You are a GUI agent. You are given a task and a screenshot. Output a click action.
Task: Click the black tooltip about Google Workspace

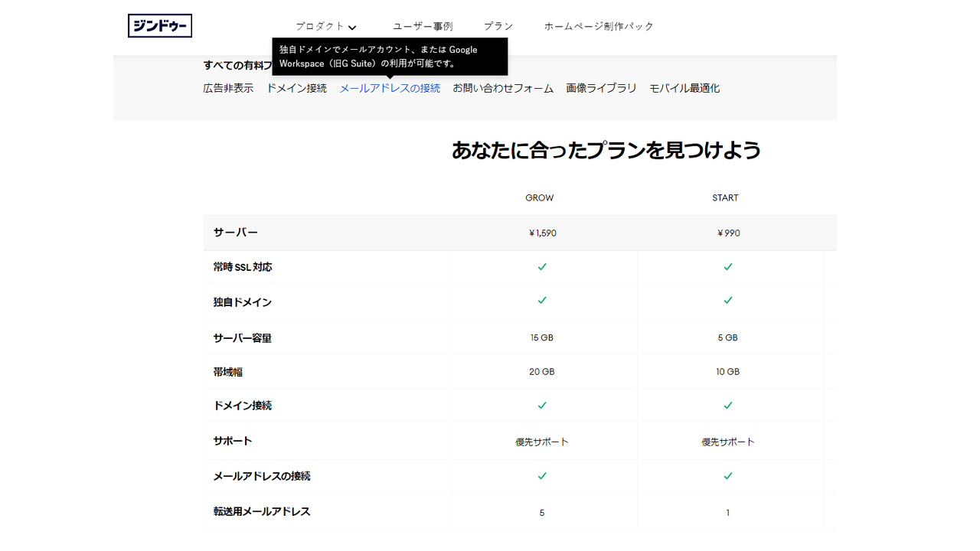pos(390,57)
